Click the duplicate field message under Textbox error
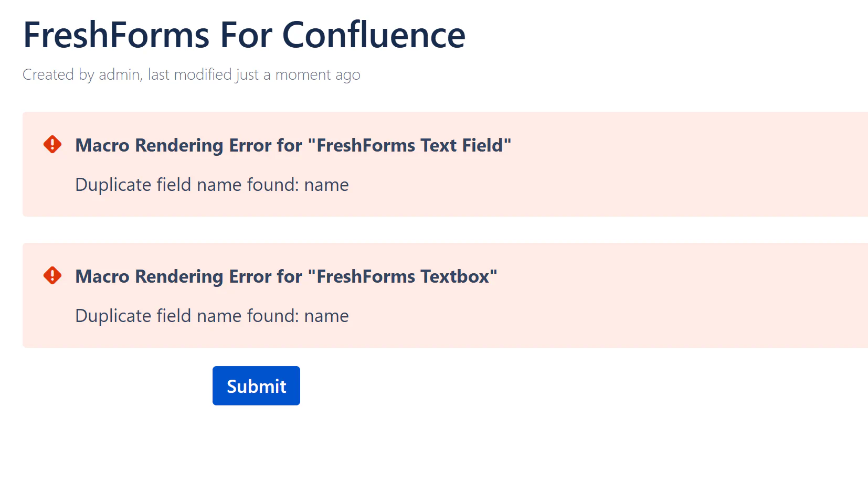 211,316
